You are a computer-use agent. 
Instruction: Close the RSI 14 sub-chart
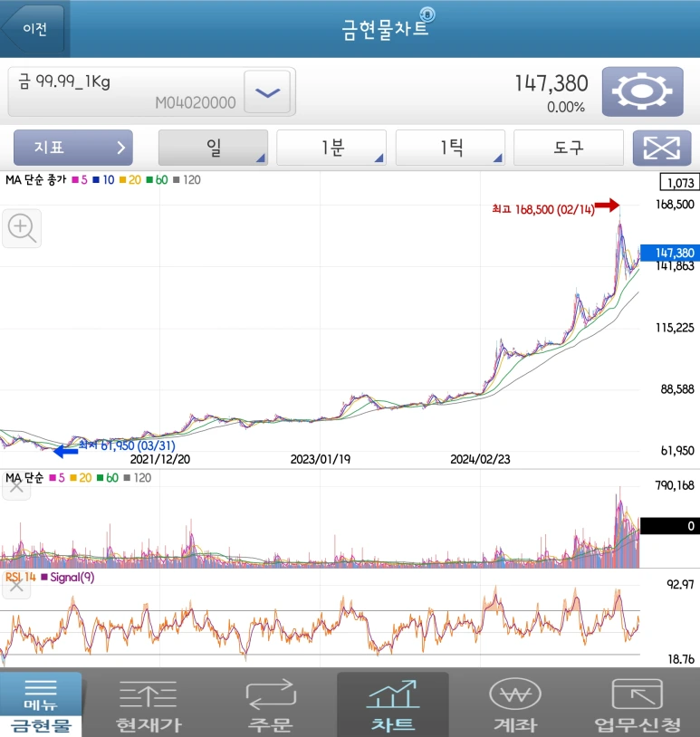[x=16, y=586]
